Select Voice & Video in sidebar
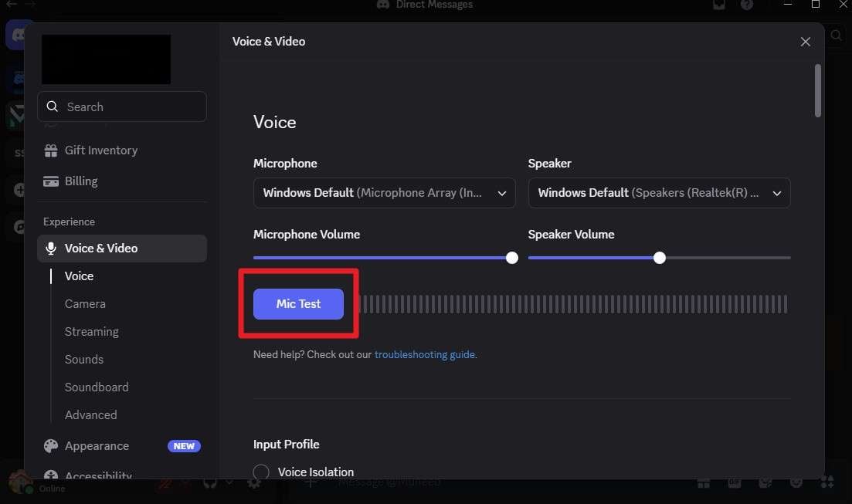The height and width of the screenshot is (504, 852). tap(122, 249)
